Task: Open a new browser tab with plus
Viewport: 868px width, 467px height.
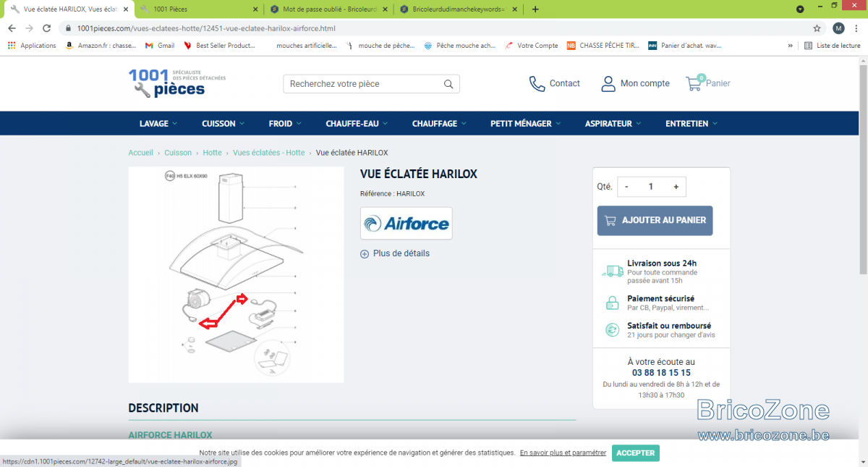Action: click(535, 9)
